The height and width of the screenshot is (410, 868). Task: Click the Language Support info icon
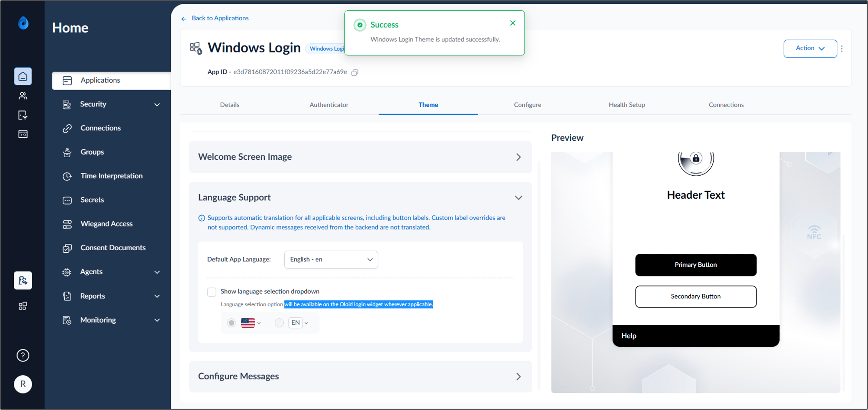click(202, 218)
